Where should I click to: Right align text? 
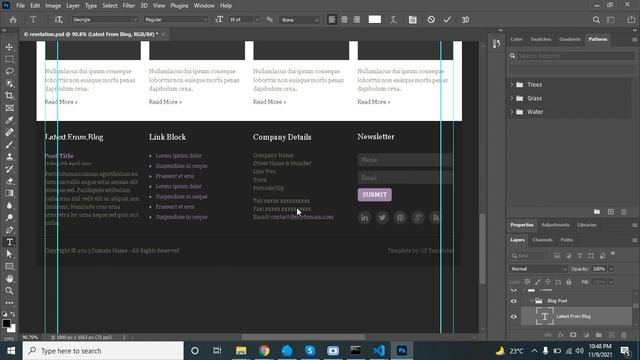click(x=357, y=20)
